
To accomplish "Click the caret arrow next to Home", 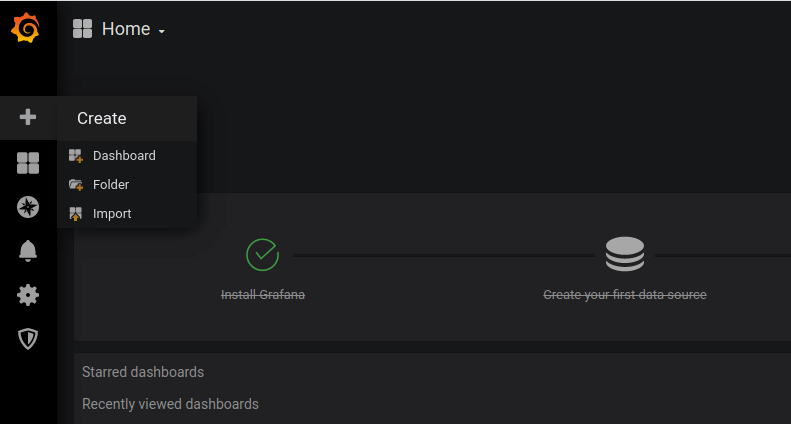I will 161,32.
